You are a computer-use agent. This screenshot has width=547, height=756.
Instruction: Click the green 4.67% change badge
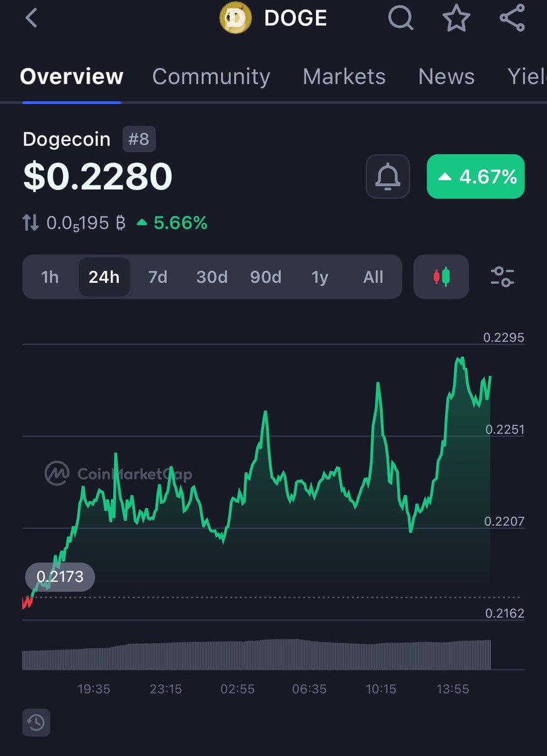tap(475, 177)
